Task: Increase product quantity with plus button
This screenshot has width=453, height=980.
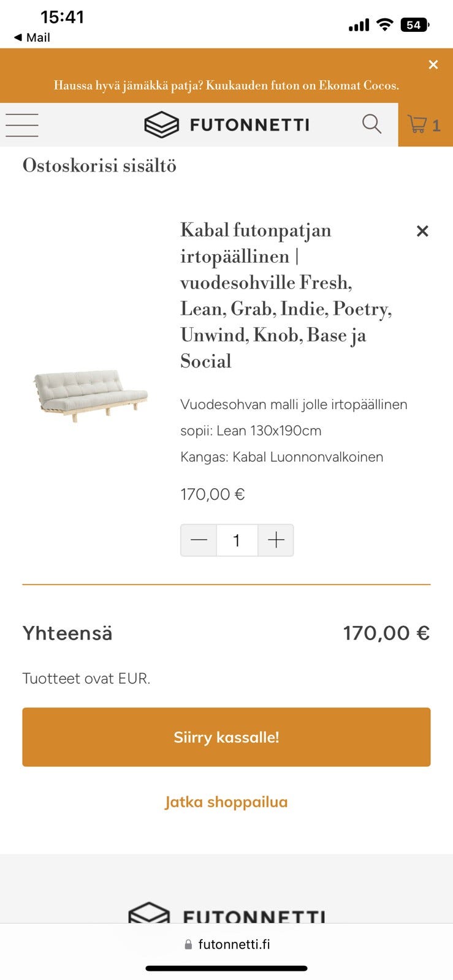Action: (276, 540)
